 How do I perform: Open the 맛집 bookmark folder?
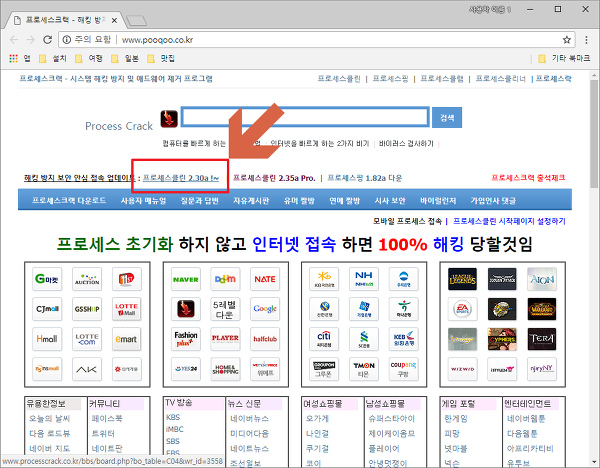[x=161, y=58]
